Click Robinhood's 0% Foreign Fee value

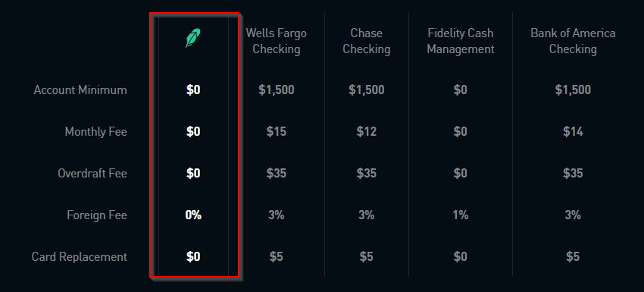(x=193, y=215)
